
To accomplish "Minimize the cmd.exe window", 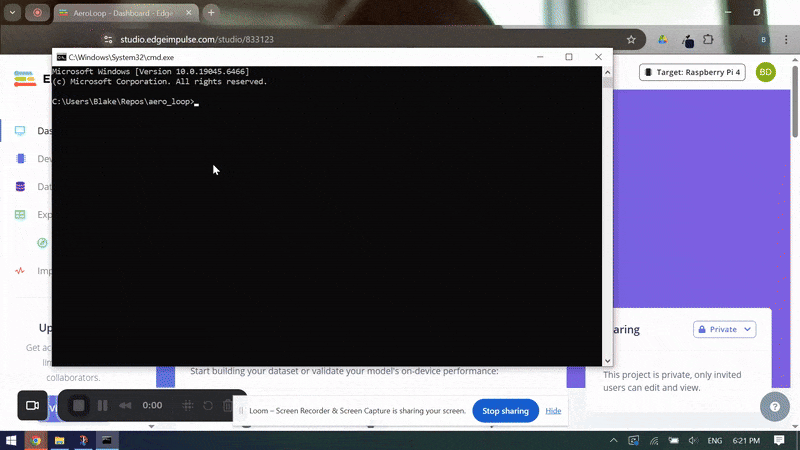I will (540, 57).
